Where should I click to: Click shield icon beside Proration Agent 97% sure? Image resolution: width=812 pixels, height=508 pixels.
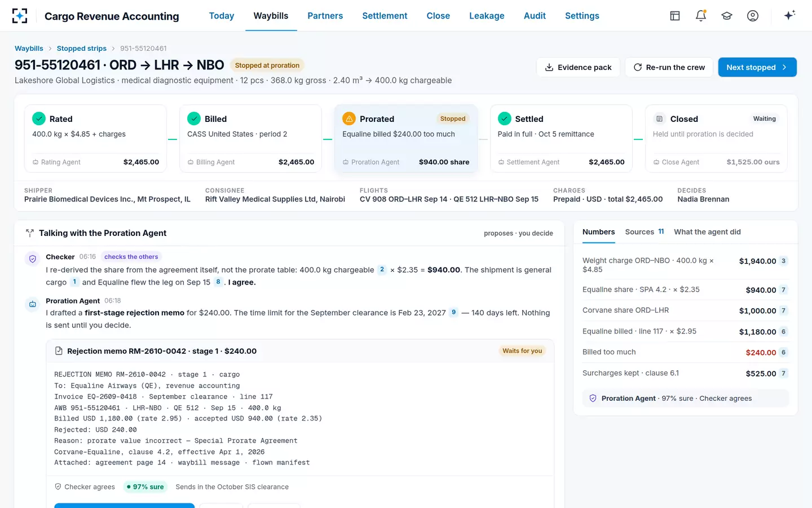(593, 398)
